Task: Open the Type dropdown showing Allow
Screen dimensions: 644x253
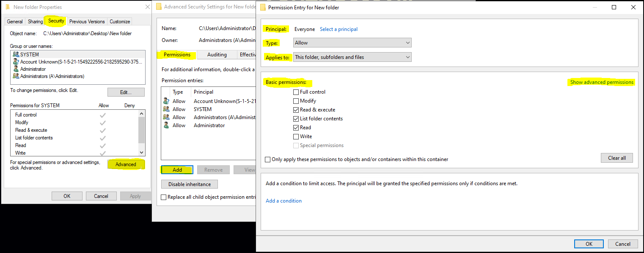Action: click(x=352, y=42)
